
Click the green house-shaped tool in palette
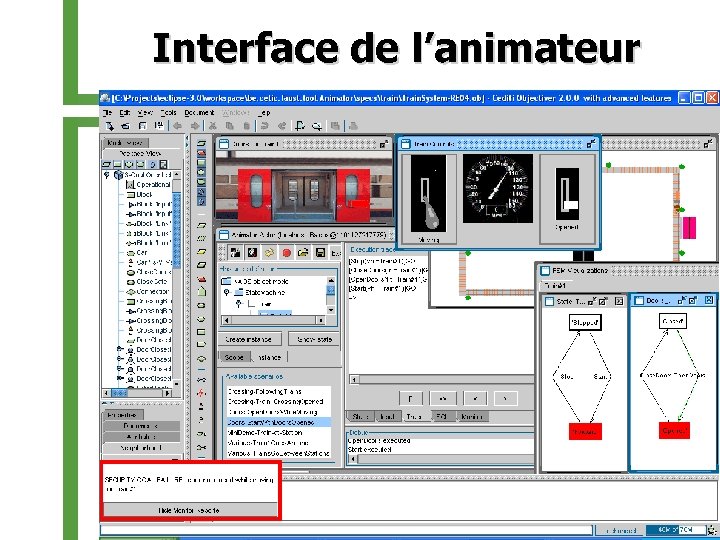[202, 291]
